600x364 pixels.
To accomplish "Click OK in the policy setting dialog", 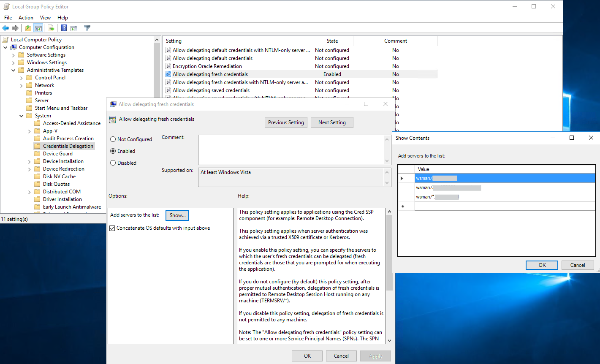I will 307,356.
